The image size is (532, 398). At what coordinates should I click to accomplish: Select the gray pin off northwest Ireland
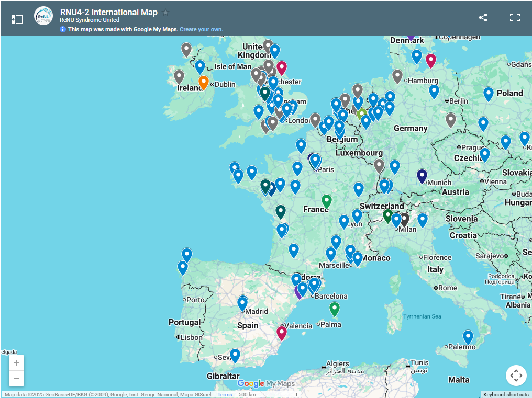[186, 50]
